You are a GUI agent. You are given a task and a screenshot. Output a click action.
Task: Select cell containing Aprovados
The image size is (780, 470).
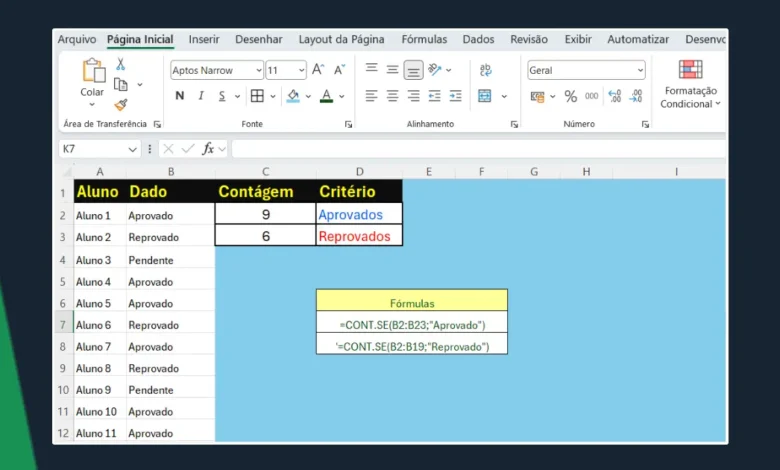359,214
